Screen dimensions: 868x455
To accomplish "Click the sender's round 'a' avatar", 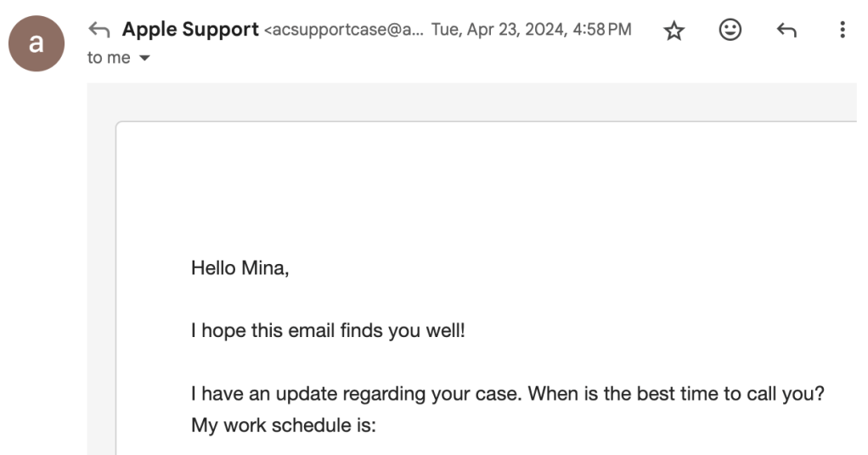I will pos(37,43).
